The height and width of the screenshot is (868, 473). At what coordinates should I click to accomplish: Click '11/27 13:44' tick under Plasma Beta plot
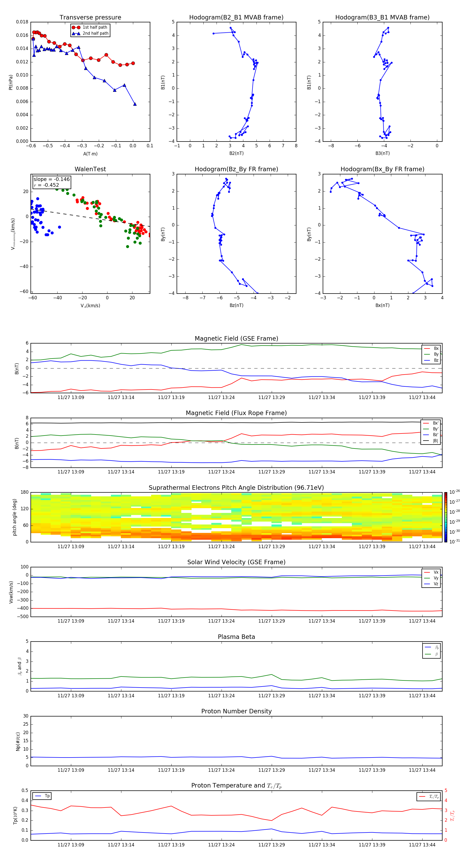[422, 696]
